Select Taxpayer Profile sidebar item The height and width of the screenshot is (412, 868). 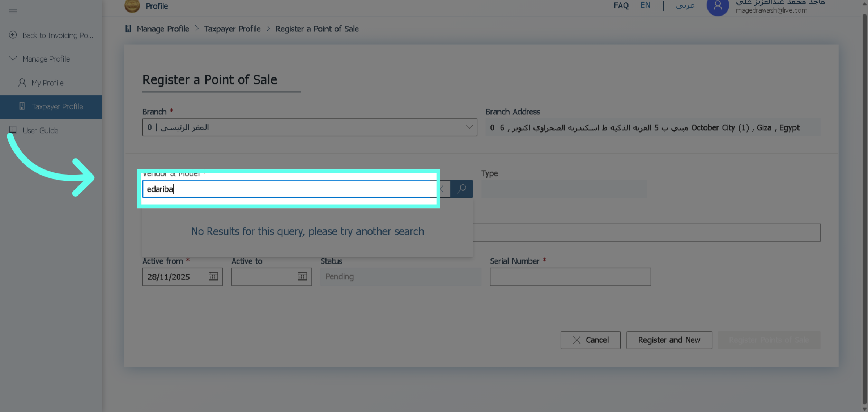point(57,106)
